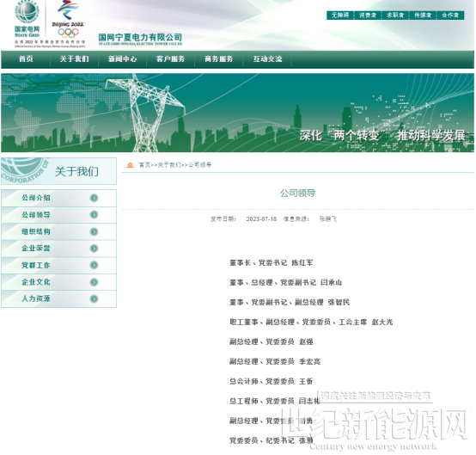Viewport: 476px width, 455px height.
Task: Click arrow icon beside 公司介绍
Action: point(95,198)
